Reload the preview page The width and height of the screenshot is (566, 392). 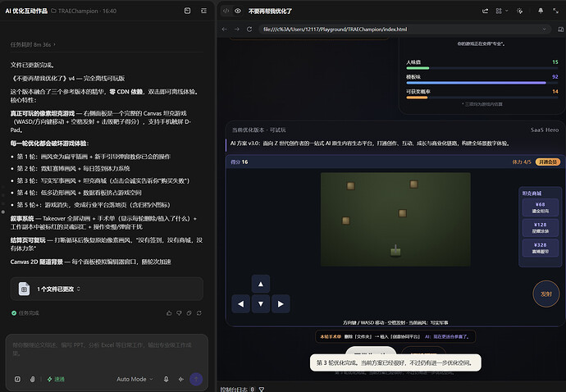click(249, 30)
